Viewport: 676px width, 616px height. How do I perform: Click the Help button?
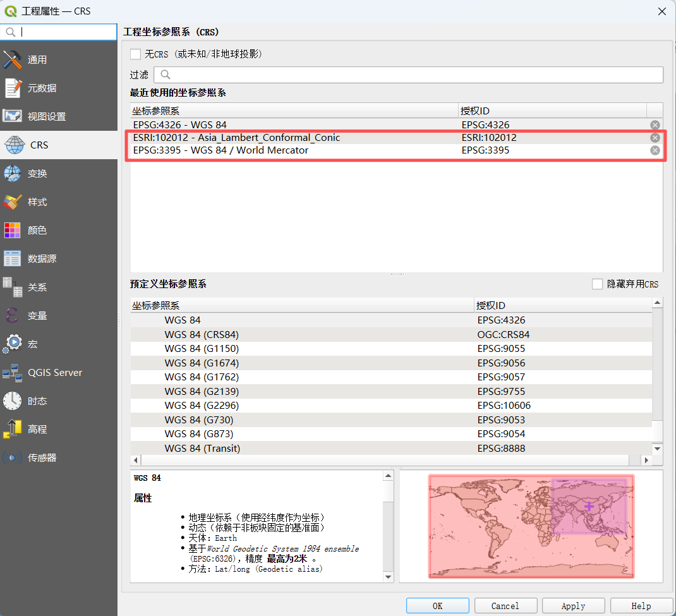coord(641,606)
